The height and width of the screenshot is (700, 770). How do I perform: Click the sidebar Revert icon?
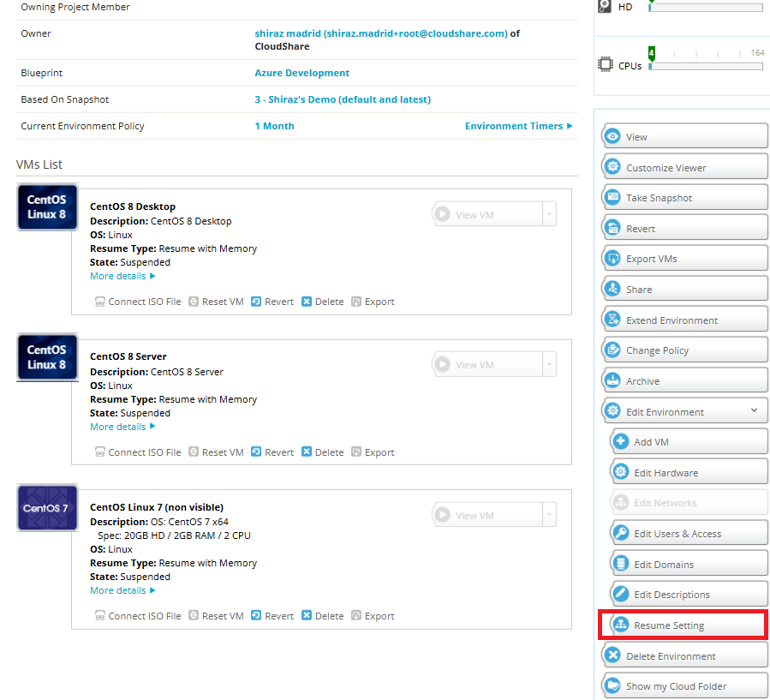tap(612, 228)
